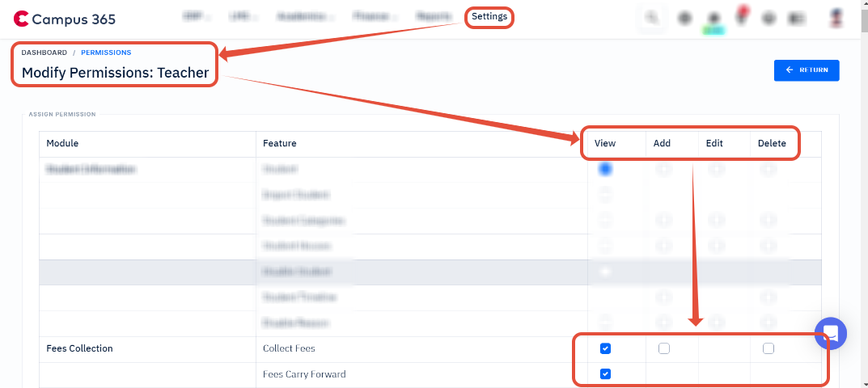Viewport: 868px width, 388px height.
Task: Expand the Academics dropdown menu
Action: 306,16
